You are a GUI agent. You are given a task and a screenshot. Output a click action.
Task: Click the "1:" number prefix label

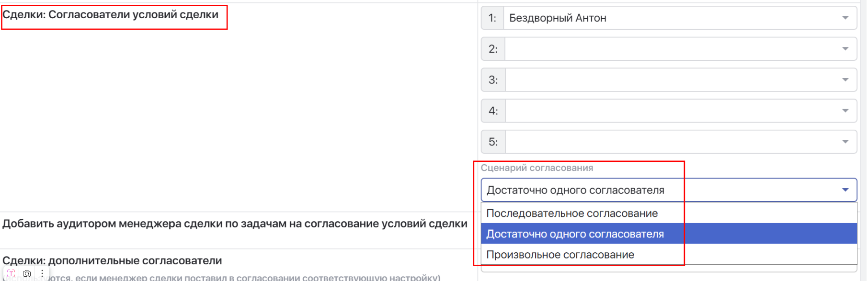492,18
